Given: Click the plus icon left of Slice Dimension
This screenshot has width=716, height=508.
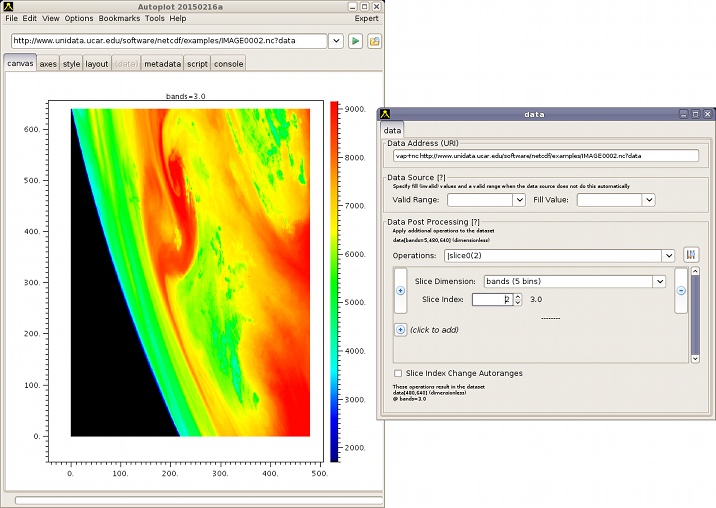Looking at the screenshot, I should click(x=400, y=291).
